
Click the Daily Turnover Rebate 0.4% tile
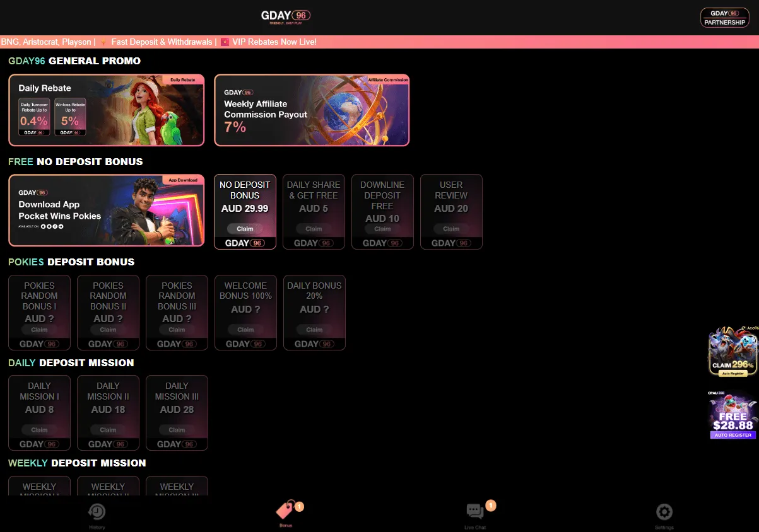coord(34,117)
